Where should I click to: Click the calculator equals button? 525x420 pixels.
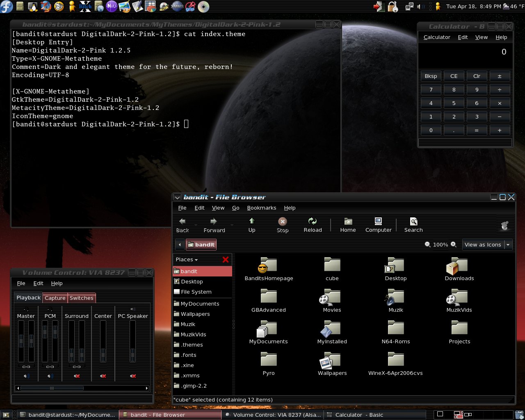coord(477,130)
